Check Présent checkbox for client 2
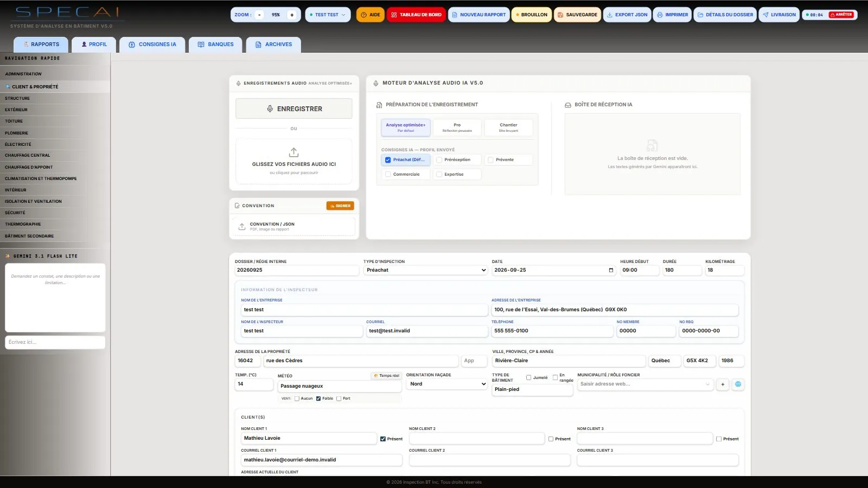Screen dimensions: 868x488 click(x=551, y=439)
